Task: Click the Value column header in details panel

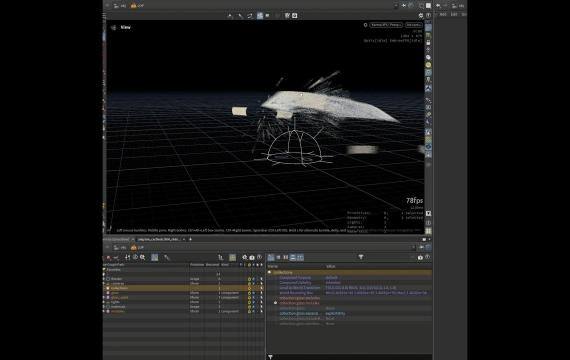Action: click(330, 267)
